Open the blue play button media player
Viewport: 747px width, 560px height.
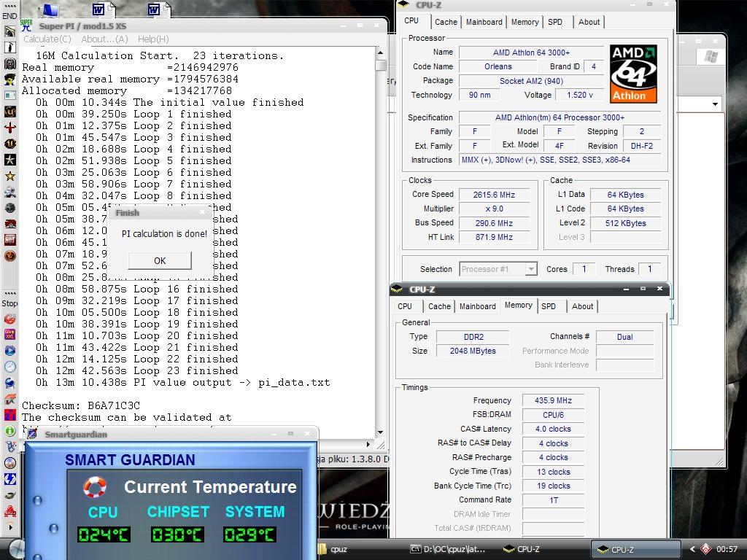[9, 351]
